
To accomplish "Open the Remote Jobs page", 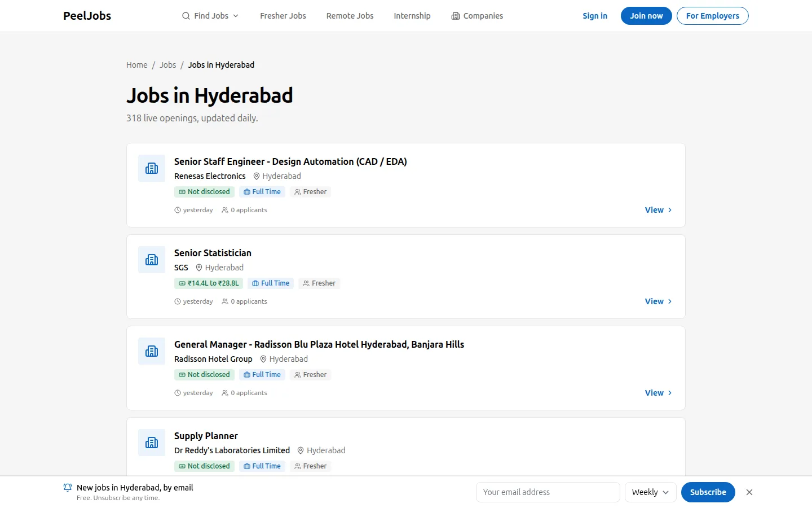I will (350, 16).
